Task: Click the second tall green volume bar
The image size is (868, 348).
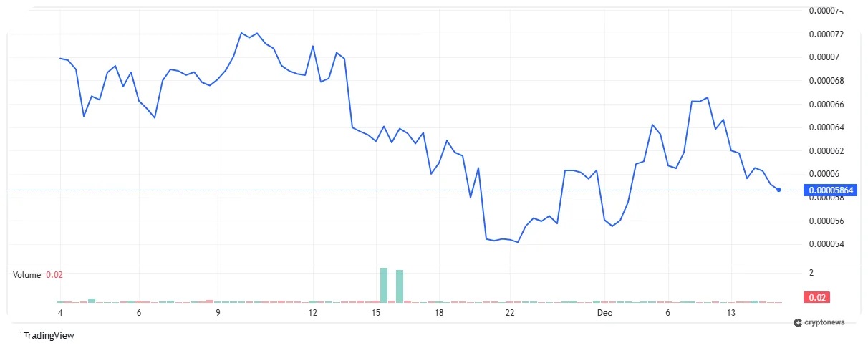Action: (400, 286)
